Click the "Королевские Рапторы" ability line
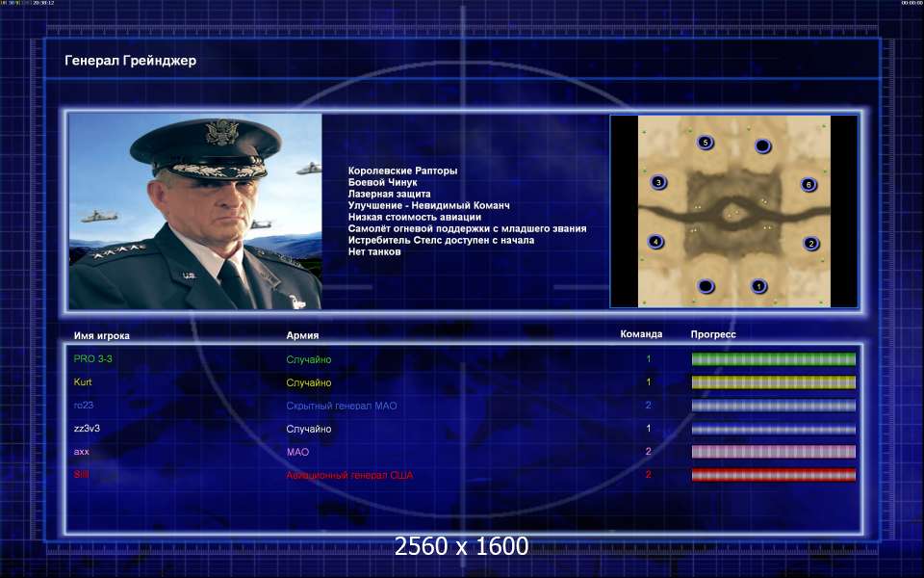The image size is (924, 578). pyautogui.click(x=402, y=171)
